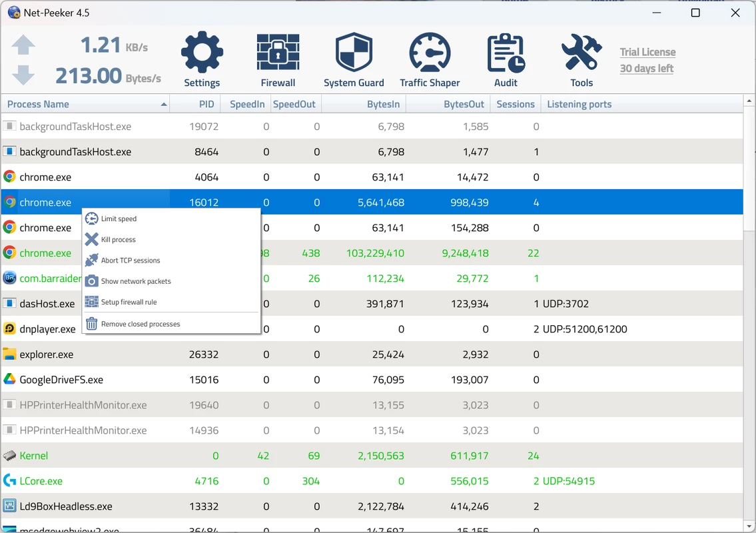Select backgroundTaskHost.exe with PID 8464
This screenshot has width=756, height=533.
tap(75, 152)
